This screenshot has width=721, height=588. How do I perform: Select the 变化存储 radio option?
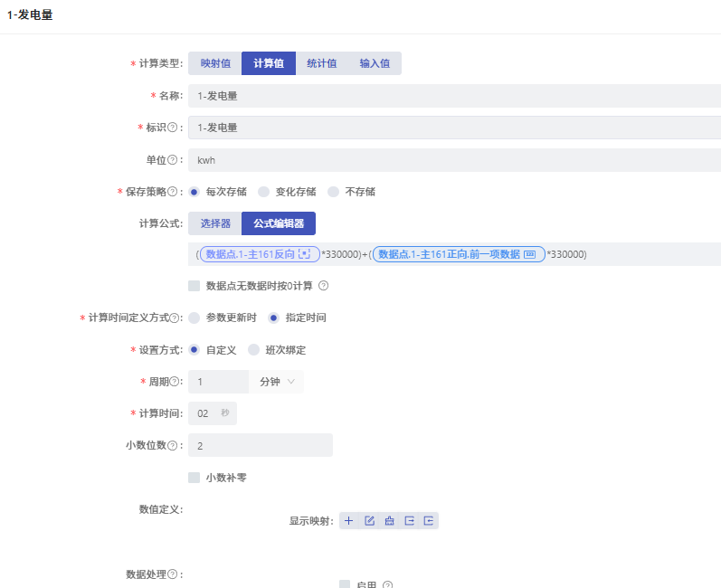click(264, 192)
